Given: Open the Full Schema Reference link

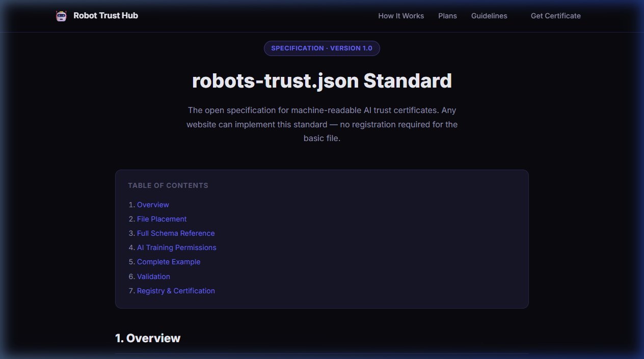Looking at the screenshot, I should (176, 233).
